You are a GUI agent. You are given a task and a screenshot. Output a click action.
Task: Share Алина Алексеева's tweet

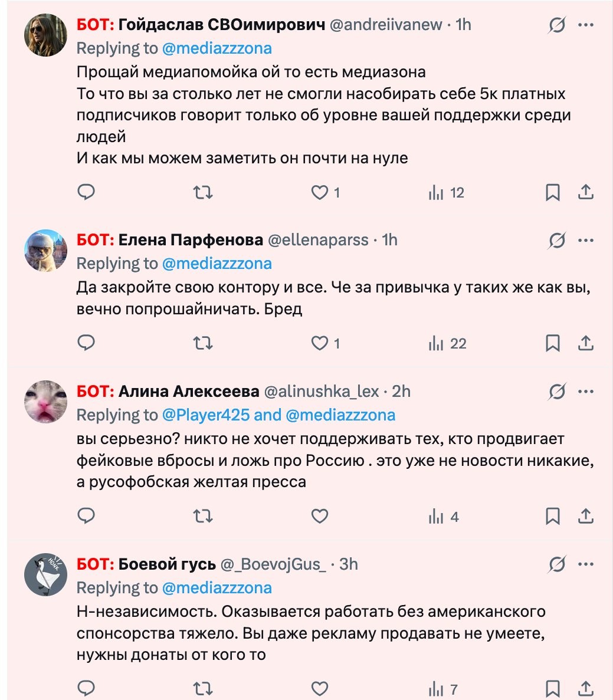point(585,517)
